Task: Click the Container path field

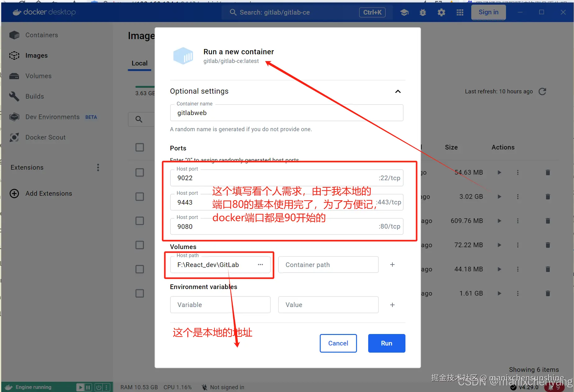Action: [328, 265]
